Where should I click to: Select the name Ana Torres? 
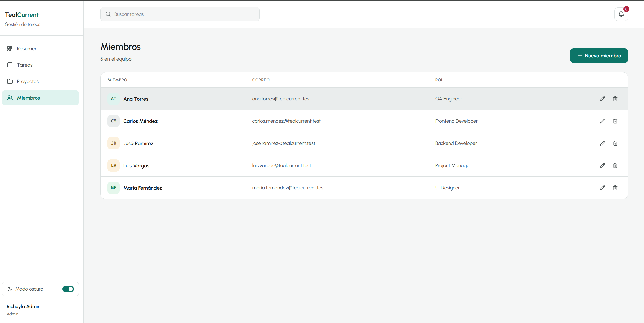click(x=136, y=99)
